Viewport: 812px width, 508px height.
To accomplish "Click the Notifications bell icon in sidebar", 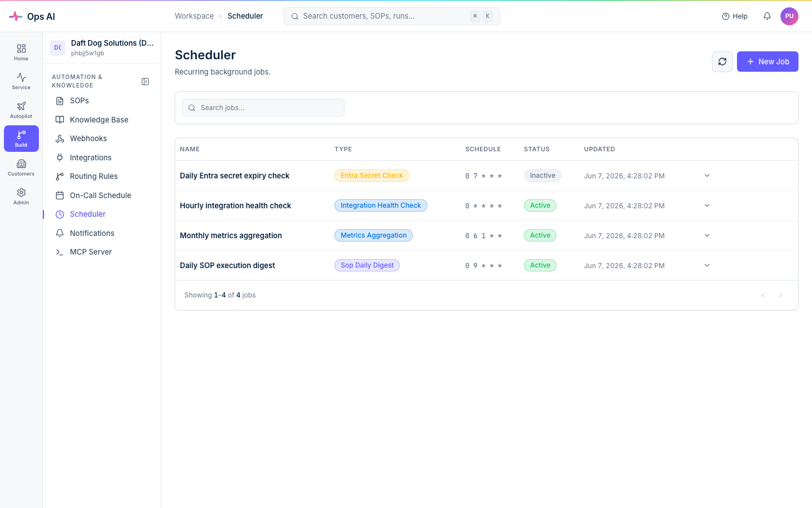I will (x=60, y=233).
